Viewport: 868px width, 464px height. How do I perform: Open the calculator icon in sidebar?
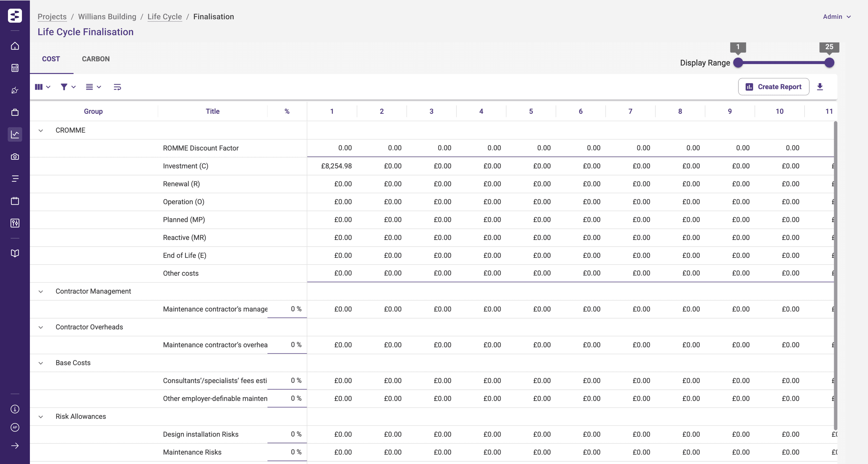pyautogui.click(x=15, y=68)
